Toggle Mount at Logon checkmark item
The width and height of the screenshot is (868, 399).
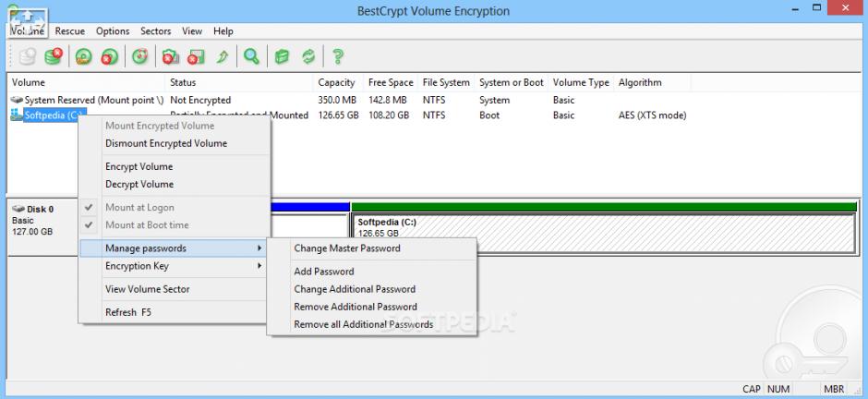(175, 208)
